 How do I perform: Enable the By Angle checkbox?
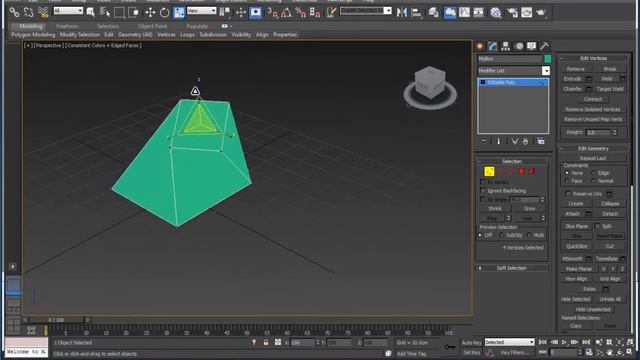click(x=483, y=200)
